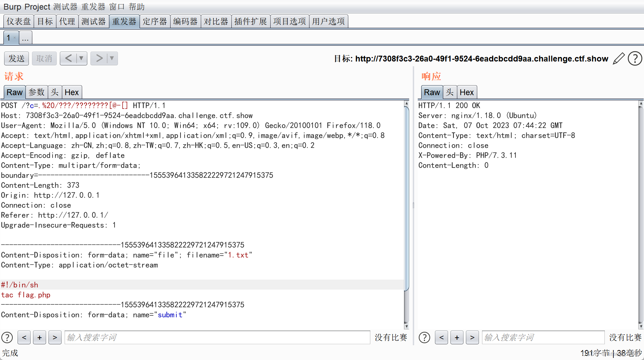Click request scrollbar down arrow

406,326
